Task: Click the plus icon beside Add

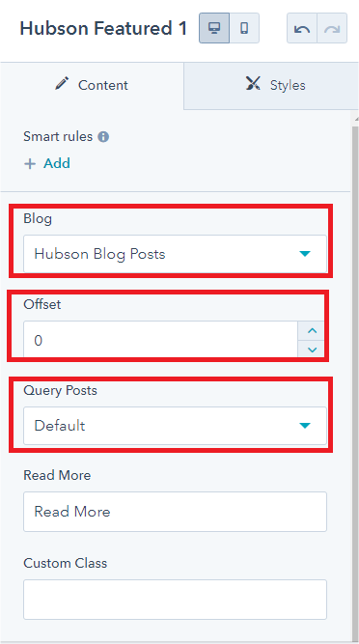Action: (x=30, y=164)
